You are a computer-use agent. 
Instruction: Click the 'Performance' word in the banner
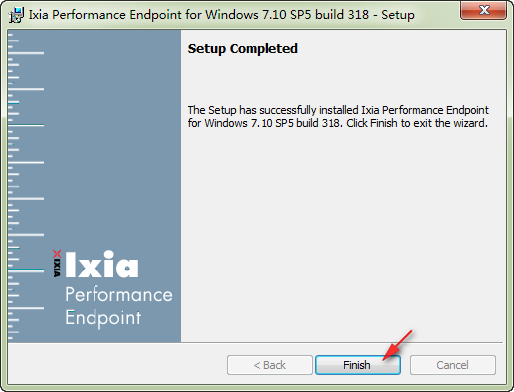pos(119,295)
